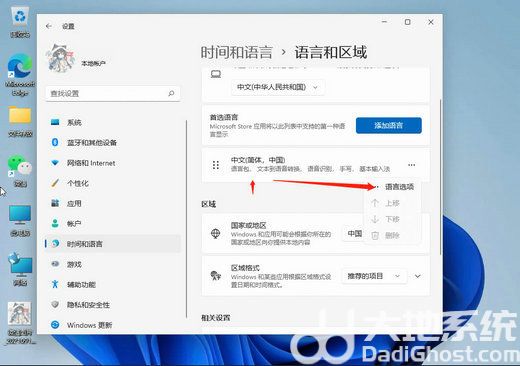
Task: Open 辅助功能 accessibility category
Action: tap(113, 284)
